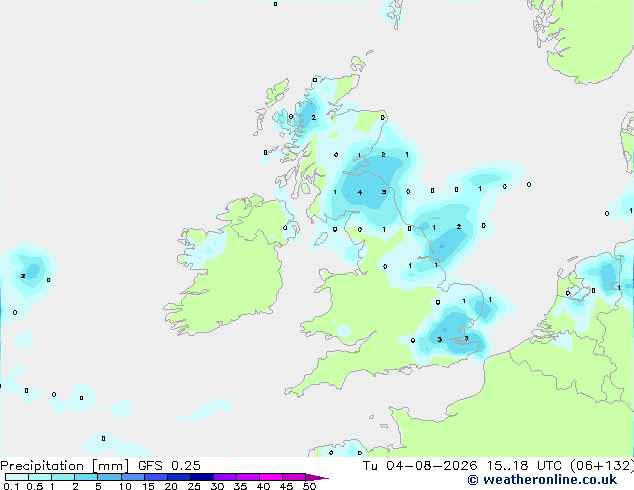Click the 5–10 mm legend color box
This screenshot has height=490, width=634.
pyautogui.click(x=109, y=477)
